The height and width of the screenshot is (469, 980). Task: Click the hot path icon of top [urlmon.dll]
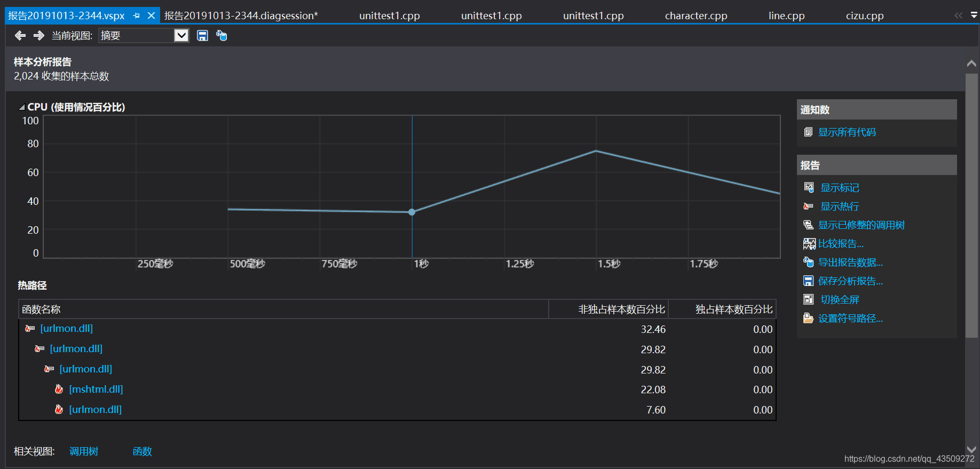(30, 328)
